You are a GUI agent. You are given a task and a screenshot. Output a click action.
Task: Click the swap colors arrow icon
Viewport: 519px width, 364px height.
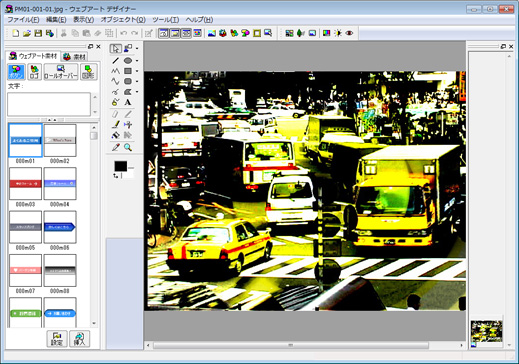click(x=116, y=175)
